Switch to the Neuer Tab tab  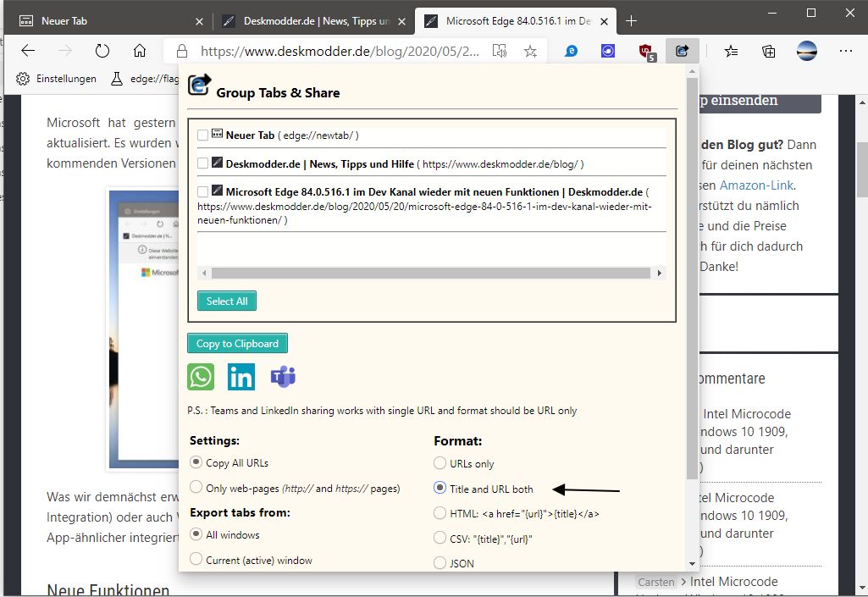tap(111, 21)
